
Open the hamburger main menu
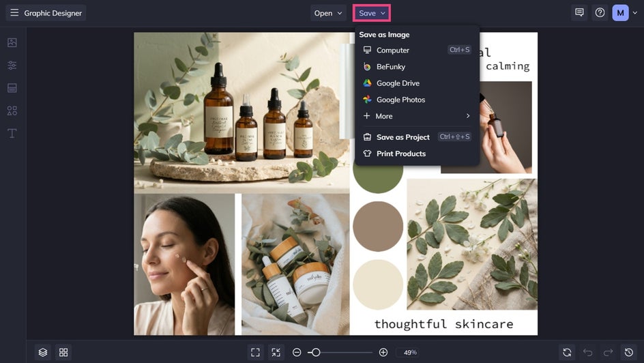(x=14, y=13)
